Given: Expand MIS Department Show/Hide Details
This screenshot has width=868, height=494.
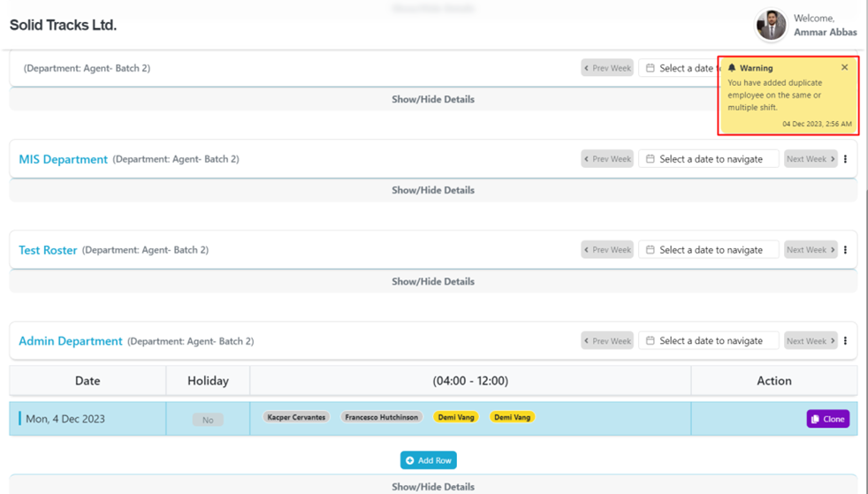Looking at the screenshot, I should tap(433, 190).
